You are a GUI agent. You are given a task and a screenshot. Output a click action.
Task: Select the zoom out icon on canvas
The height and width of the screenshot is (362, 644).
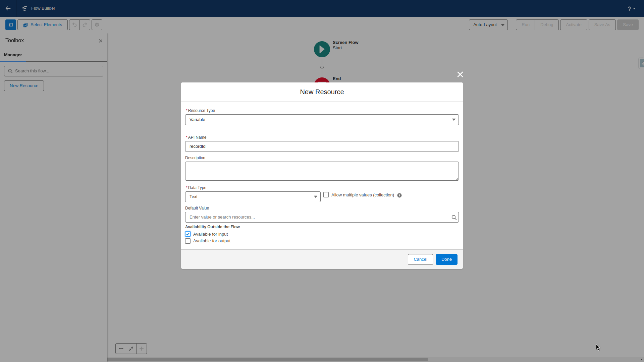click(121, 349)
